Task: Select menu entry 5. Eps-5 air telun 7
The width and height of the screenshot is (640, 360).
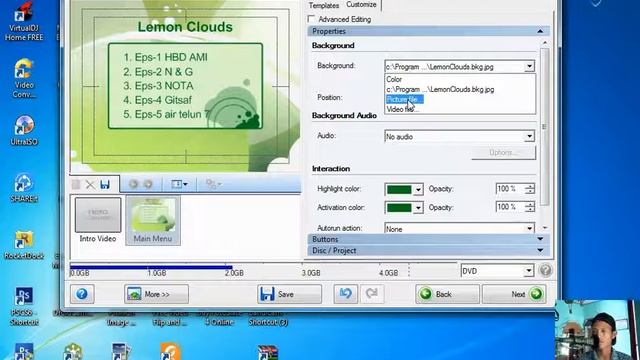Action: 167,114
